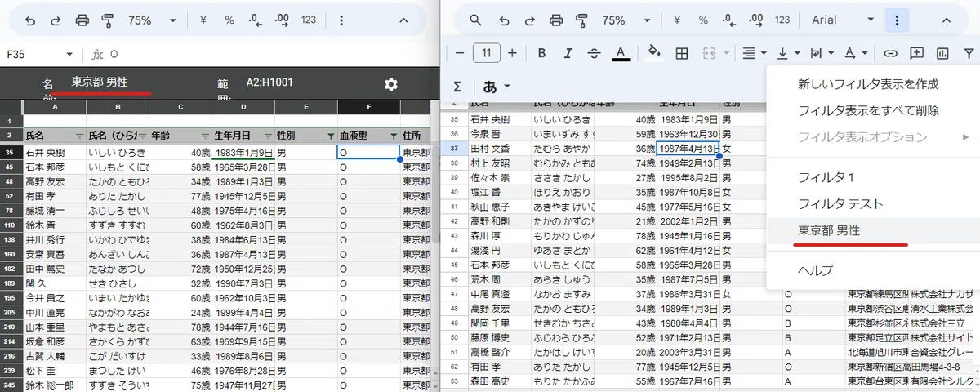The image size is (980, 392).
Task: Select cell 藤城 清一 in left window
Action: point(53,210)
